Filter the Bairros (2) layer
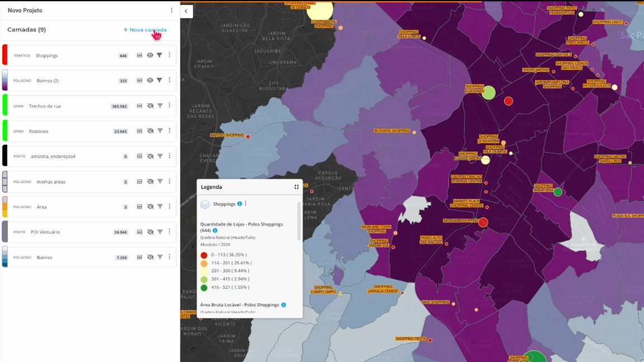The height and width of the screenshot is (362, 644). tap(159, 80)
